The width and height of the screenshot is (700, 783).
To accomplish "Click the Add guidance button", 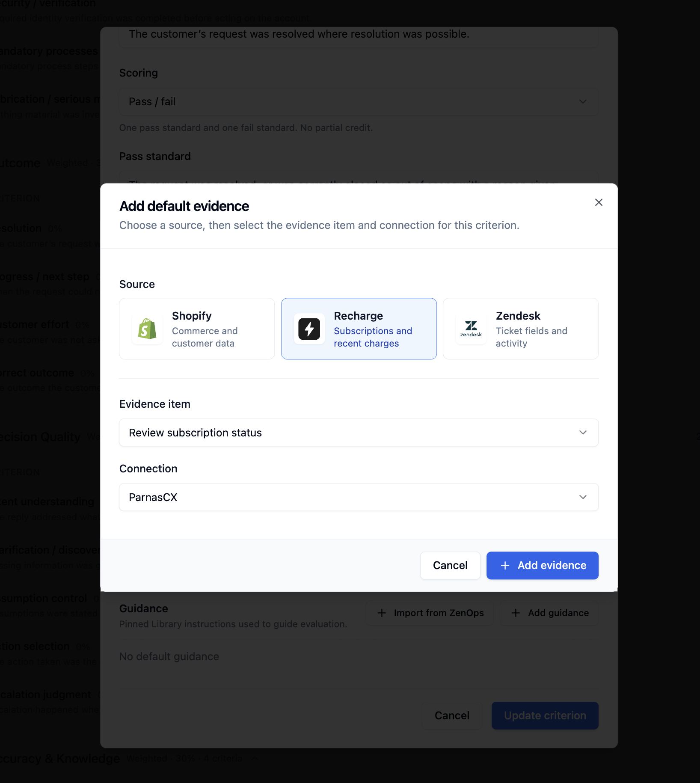I will (x=549, y=613).
